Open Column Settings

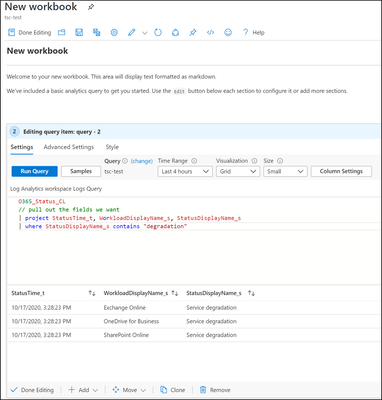click(x=341, y=171)
